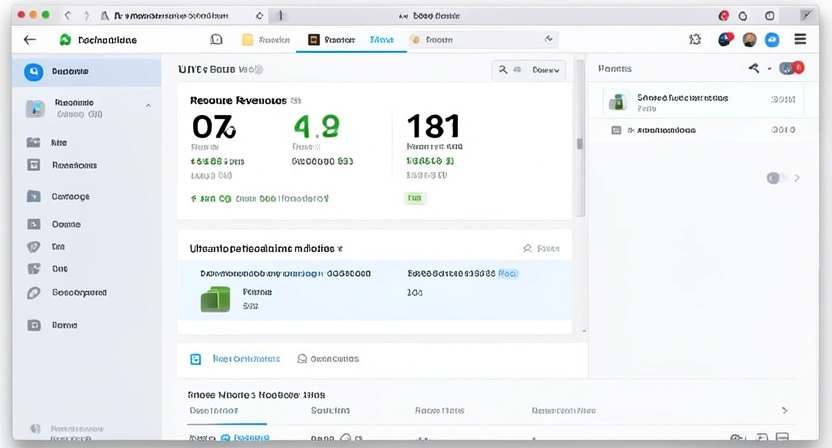Viewport: 832px width, 448px height.
Task: Click the extensions puzzle icon in the header
Action: 695,40
